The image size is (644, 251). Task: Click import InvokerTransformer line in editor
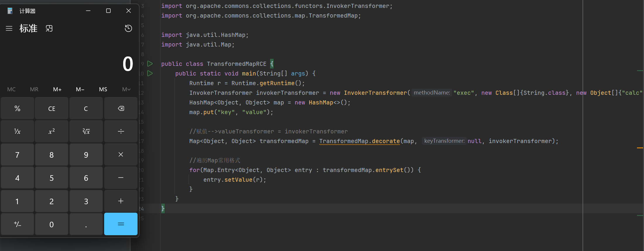click(x=277, y=6)
